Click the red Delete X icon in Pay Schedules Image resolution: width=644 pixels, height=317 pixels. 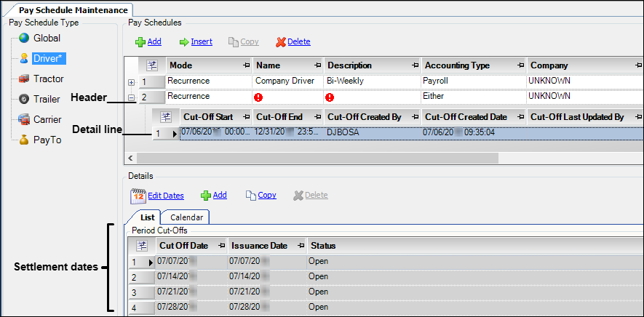pyautogui.click(x=281, y=42)
